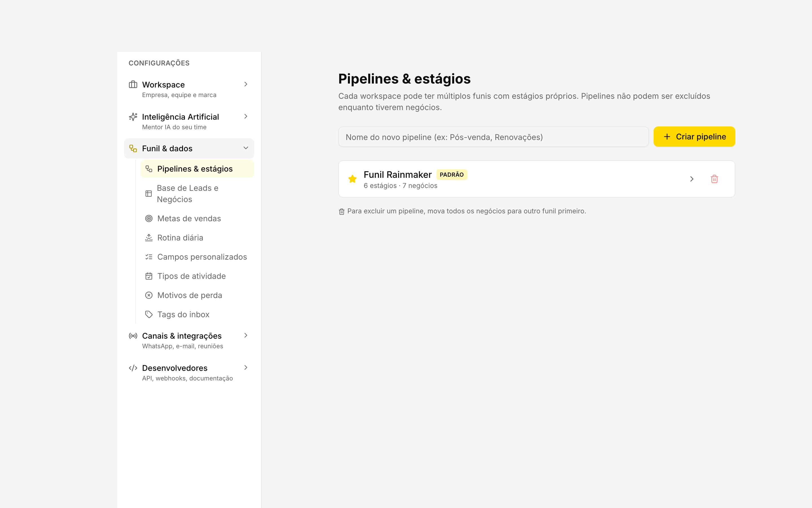Screen dimensions: 812x508
Task: Click the 'WhatsApp, e-mail, reuniões' subtitle
Action: pos(182,346)
